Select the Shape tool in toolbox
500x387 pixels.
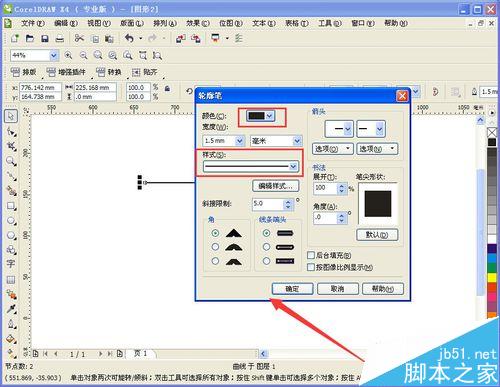(x=11, y=132)
